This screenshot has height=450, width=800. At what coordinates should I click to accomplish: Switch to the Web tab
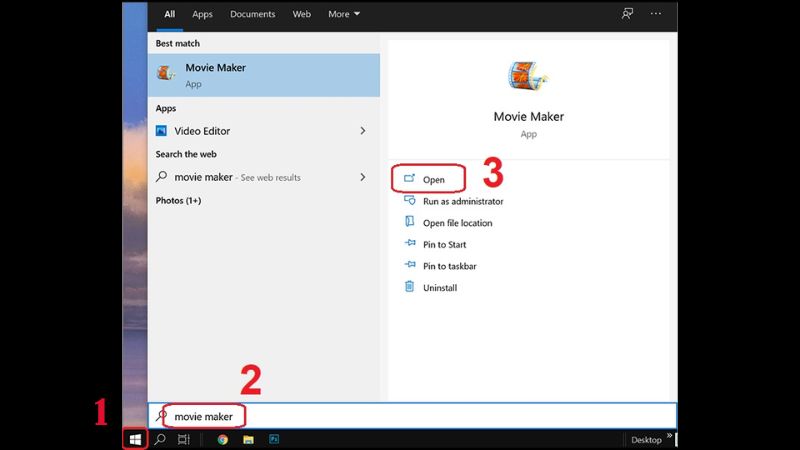(302, 14)
